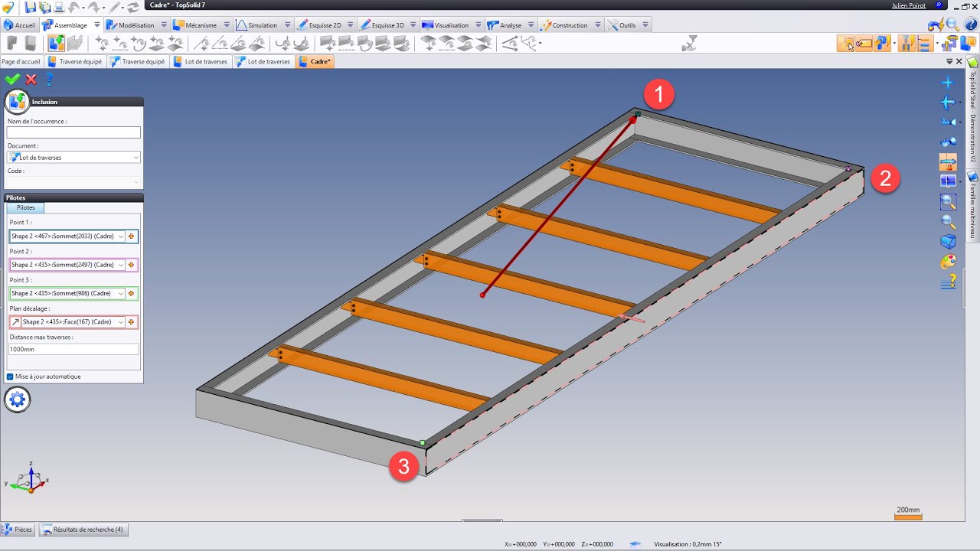This screenshot has height=551, width=980.
Task: Open help via the round question mark button
Action: tap(969, 24)
